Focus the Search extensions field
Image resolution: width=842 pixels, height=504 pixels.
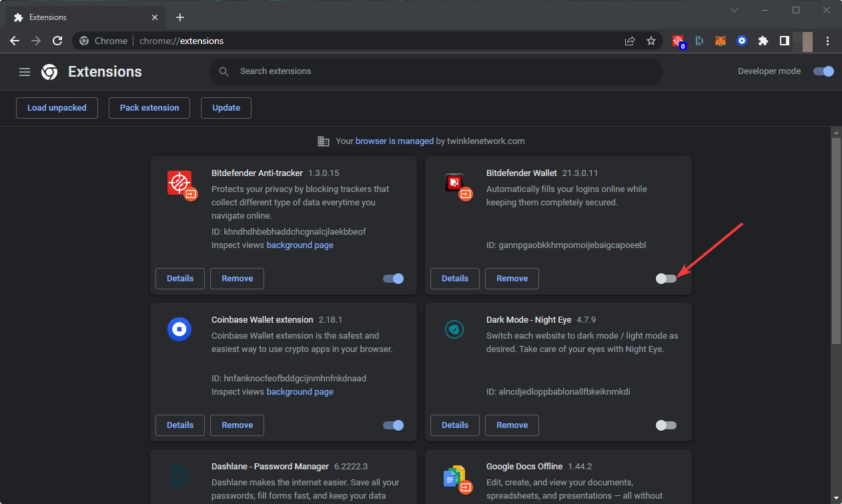click(436, 71)
